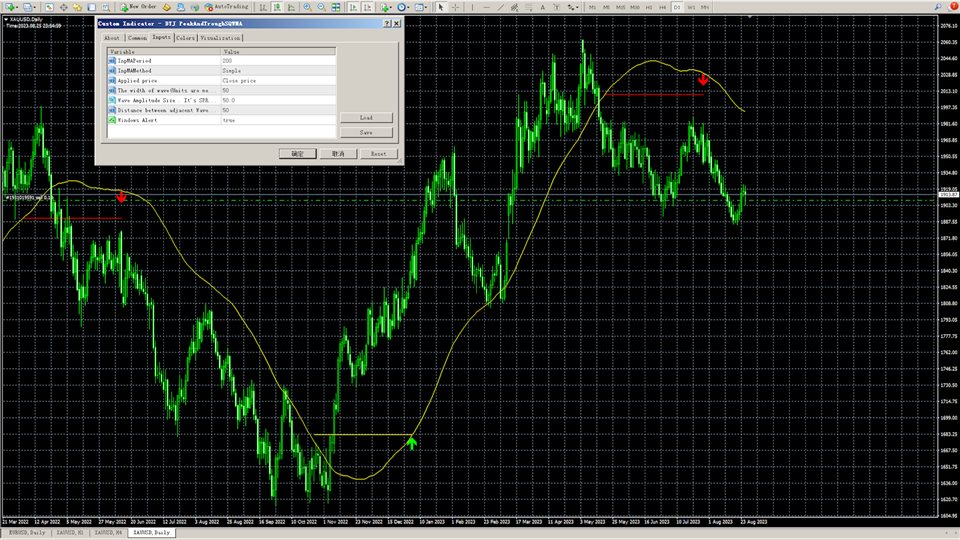Zoom out on the chart

point(321,7)
